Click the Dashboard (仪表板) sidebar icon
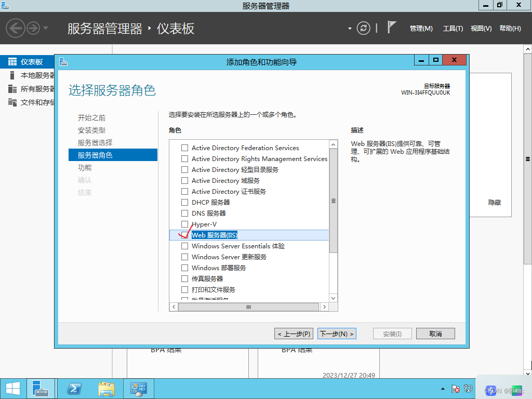This screenshot has height=399, width=532. pos(12,62)
